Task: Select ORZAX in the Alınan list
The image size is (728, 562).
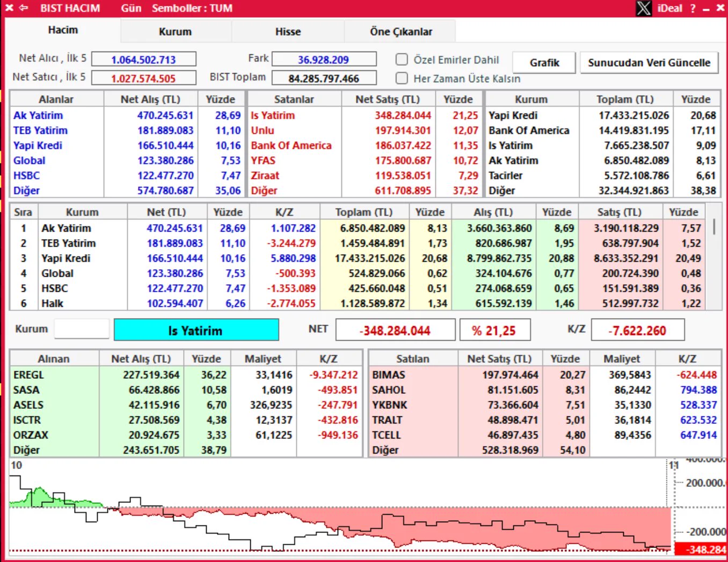Action: click(31, 435)
